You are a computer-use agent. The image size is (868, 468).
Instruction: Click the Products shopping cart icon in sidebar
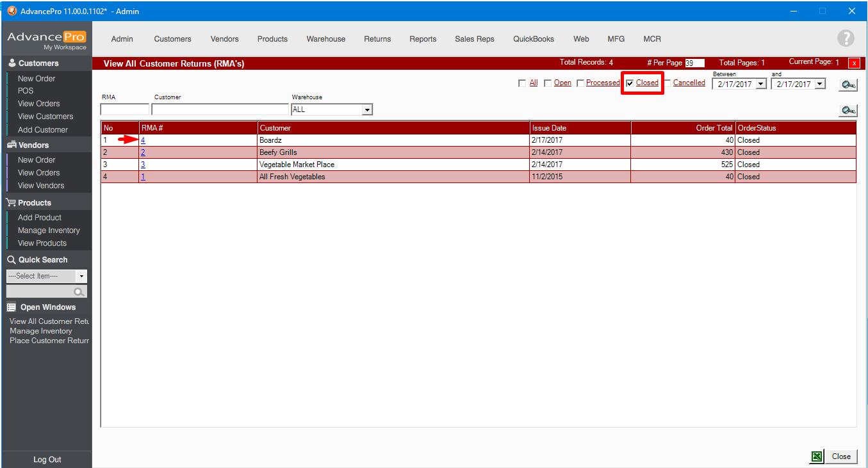pyautogui.click(x=12, y=203)
